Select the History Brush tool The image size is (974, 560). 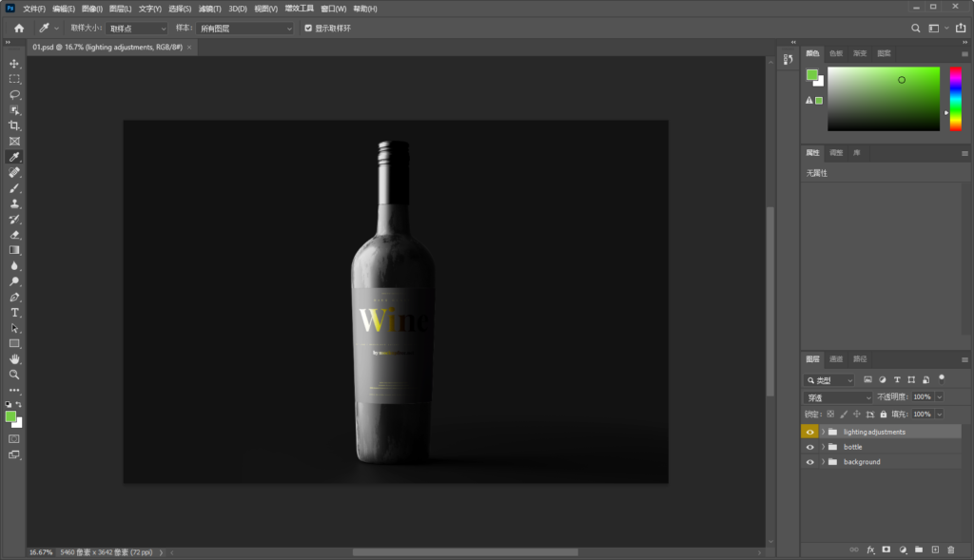[14, 220]
